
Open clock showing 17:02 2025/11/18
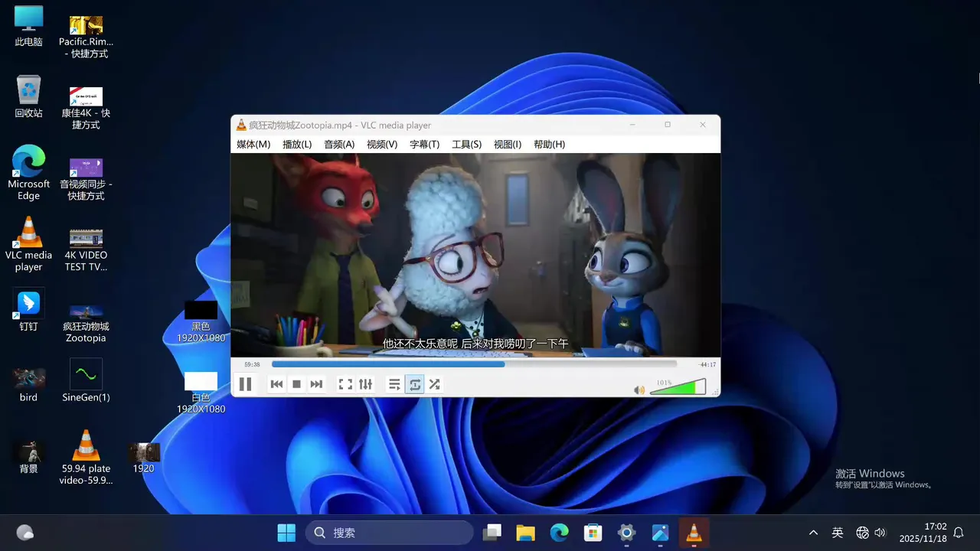coord(923,533)
